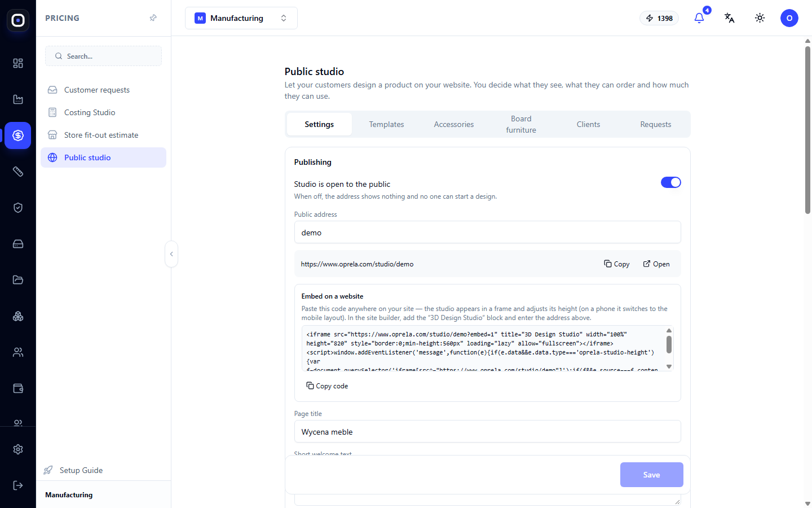Open the ruler icon in left rail
This screenshot has width=812, height=508.
18,172
